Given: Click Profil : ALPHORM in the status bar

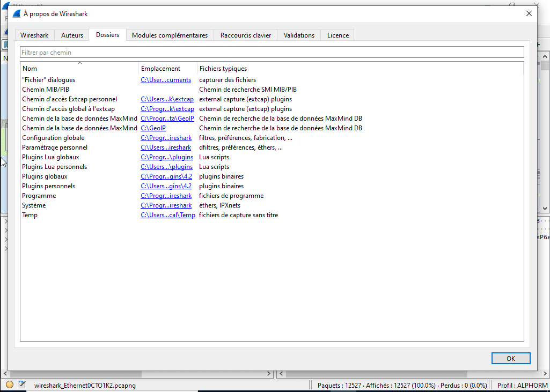Looking at the screenshot, I should pyautogui.click(x=522, y=386).
